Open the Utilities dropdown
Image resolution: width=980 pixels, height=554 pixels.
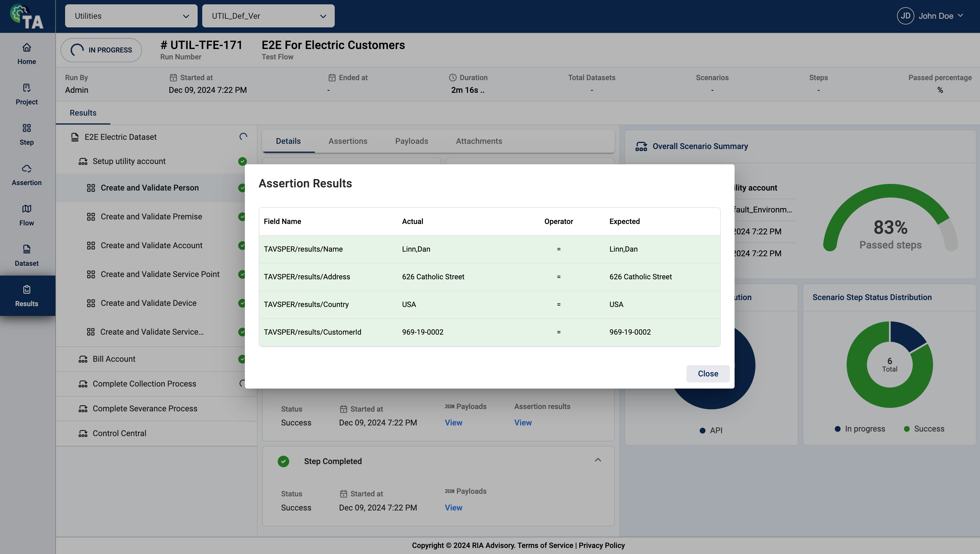point(131,16)
